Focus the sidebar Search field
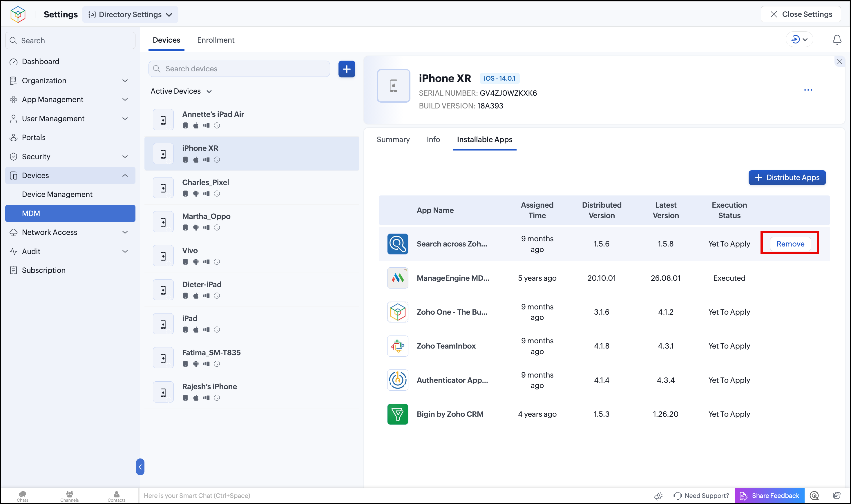 point(70,40)
